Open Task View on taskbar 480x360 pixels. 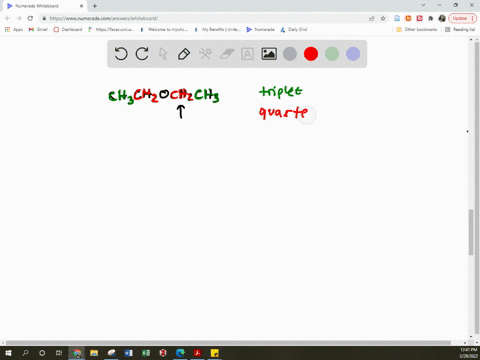coord(59,353)
